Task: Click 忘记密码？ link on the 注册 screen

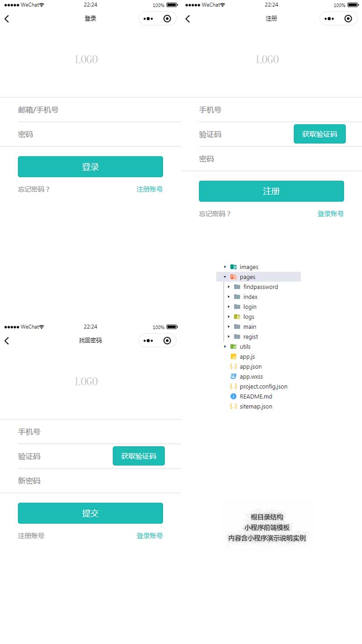Action: 215,214
